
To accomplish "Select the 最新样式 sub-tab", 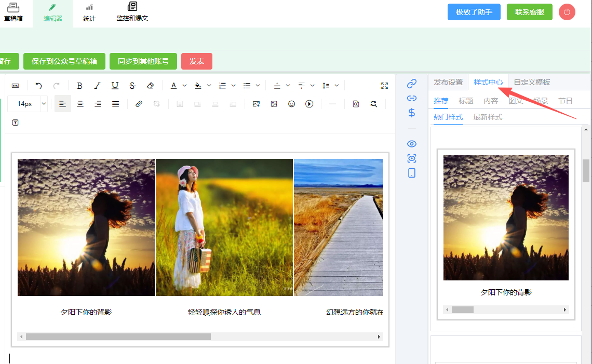I will coord(488,117).
